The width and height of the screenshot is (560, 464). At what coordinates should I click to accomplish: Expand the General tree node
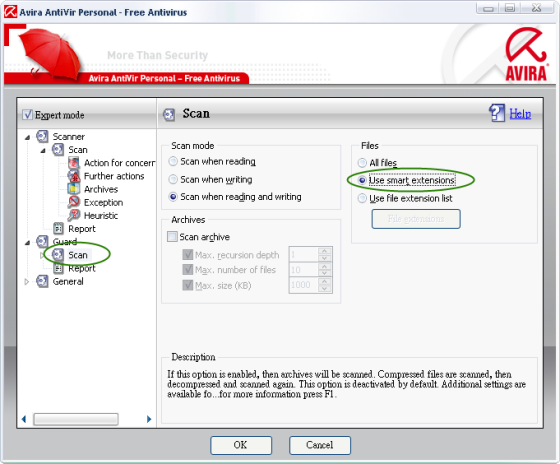[26, 281]
